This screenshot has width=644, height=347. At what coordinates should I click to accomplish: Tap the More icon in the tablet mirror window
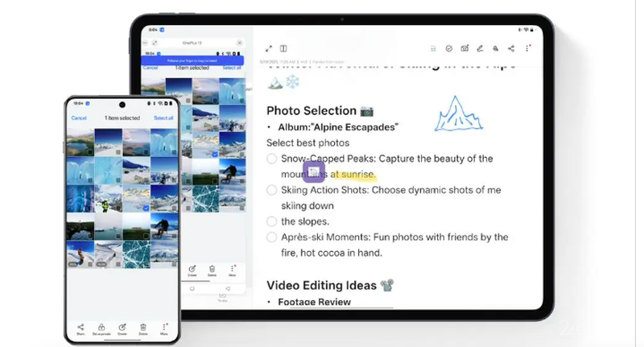pyautogui.click(x=232, y=271)
